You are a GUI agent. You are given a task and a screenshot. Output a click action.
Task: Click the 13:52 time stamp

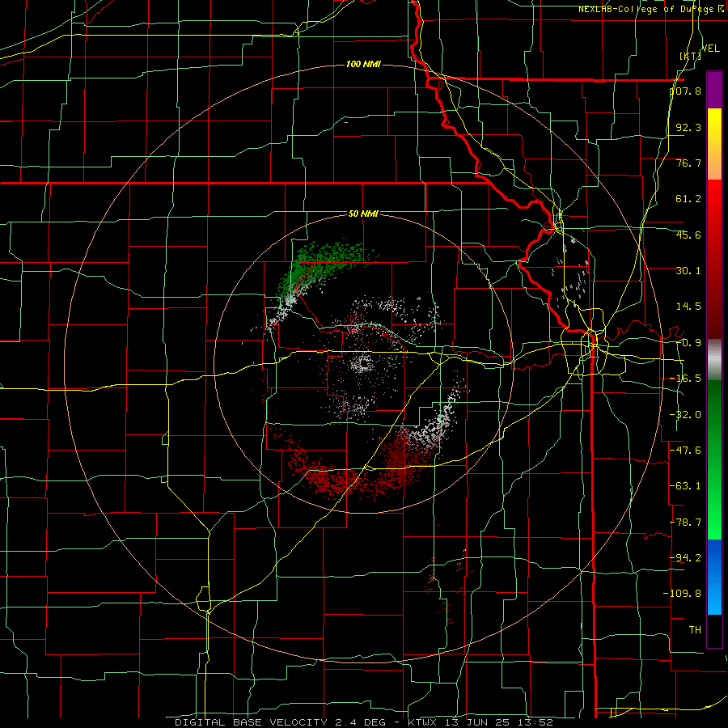[x=535, y=722]
